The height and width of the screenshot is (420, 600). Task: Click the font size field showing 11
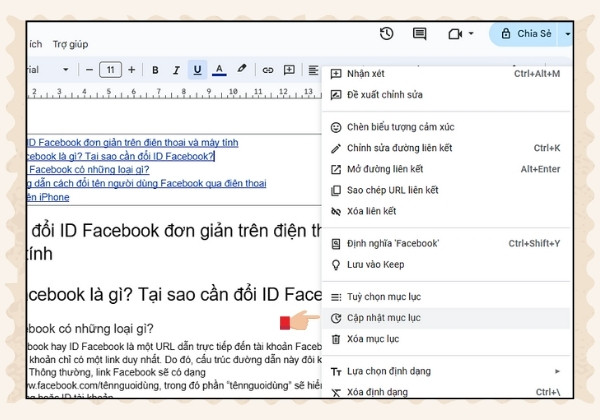coord(110,70)
